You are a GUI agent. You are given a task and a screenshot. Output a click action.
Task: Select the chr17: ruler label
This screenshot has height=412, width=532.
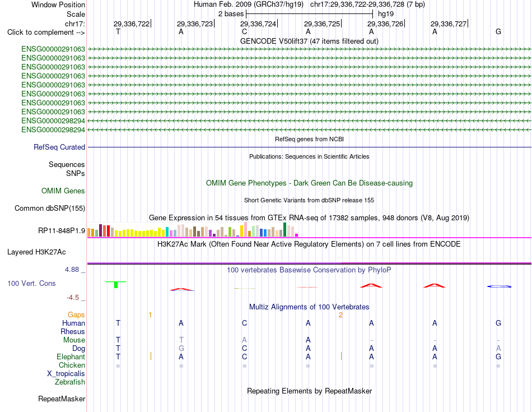click(74, 24)
